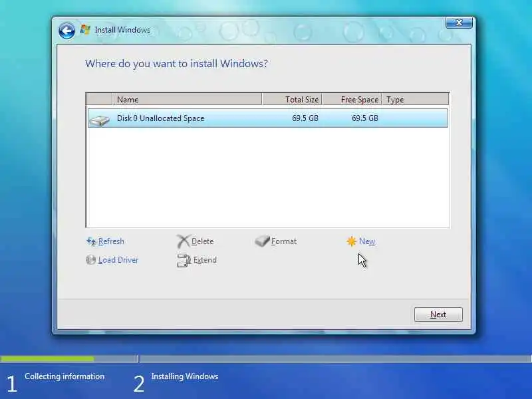Click the hard disk icon for Disk 0
Viewport: 532px width, 399px height.
(x=99, y=120)
